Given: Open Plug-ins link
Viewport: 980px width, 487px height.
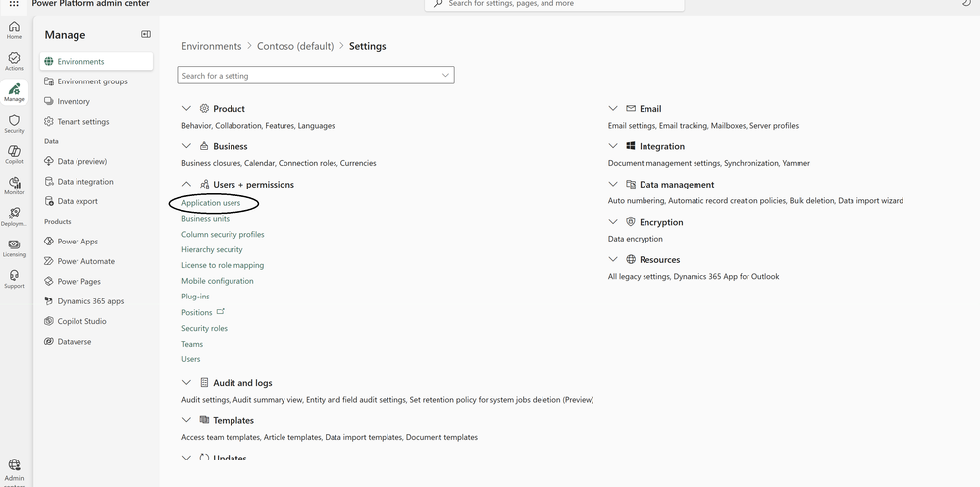Looking at the screenshot, I should pos(195,297).
